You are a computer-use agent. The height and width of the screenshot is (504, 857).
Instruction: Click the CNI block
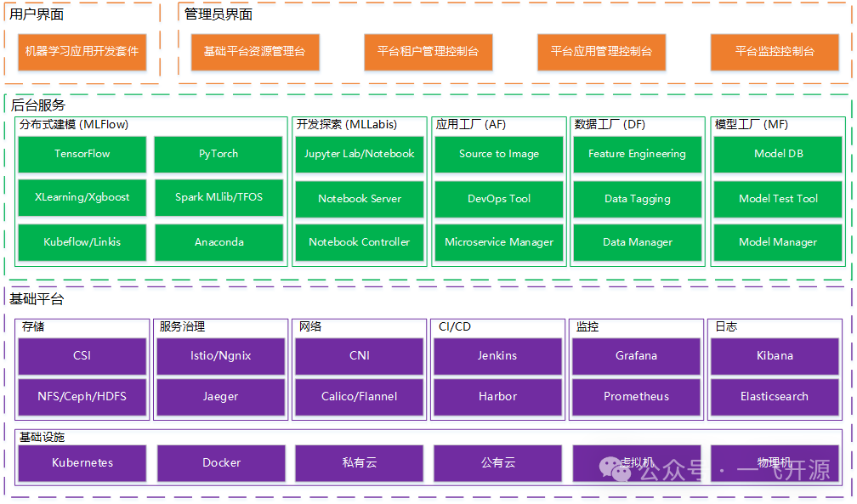[x=359, y=356]
